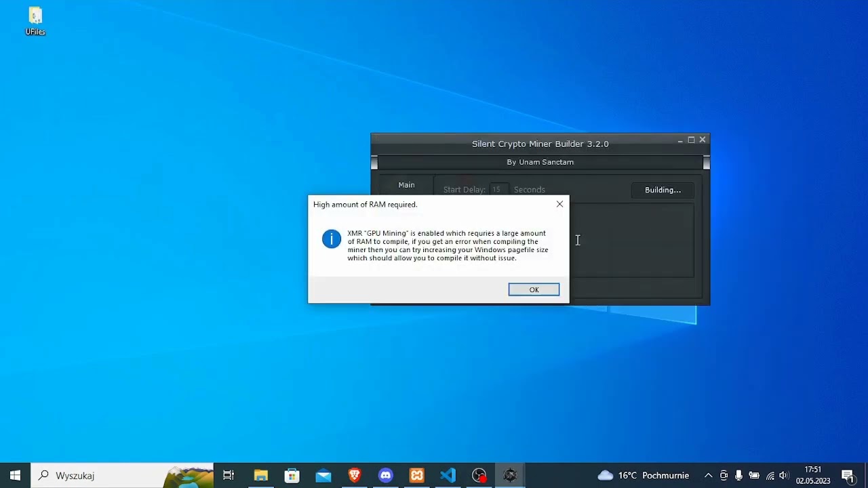Open the search highlights landscape image
This screenshot has height=488, width=868.
click(189, 476)
